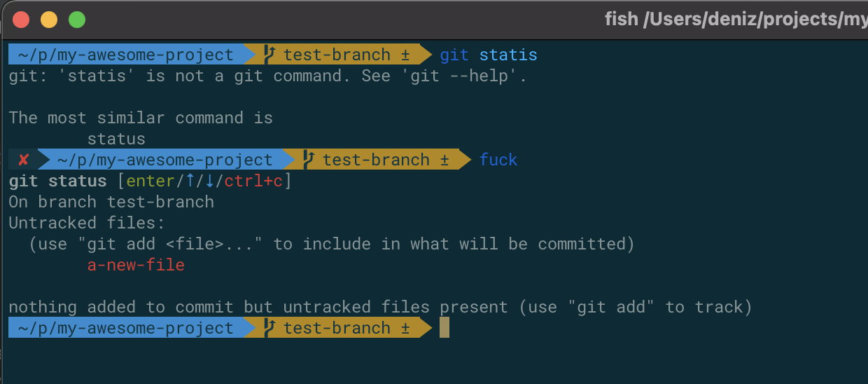This screenshot has width=868, height=384.
Task: Click the branch icon beside the 'git statis' command line
Action: (269, 55)
